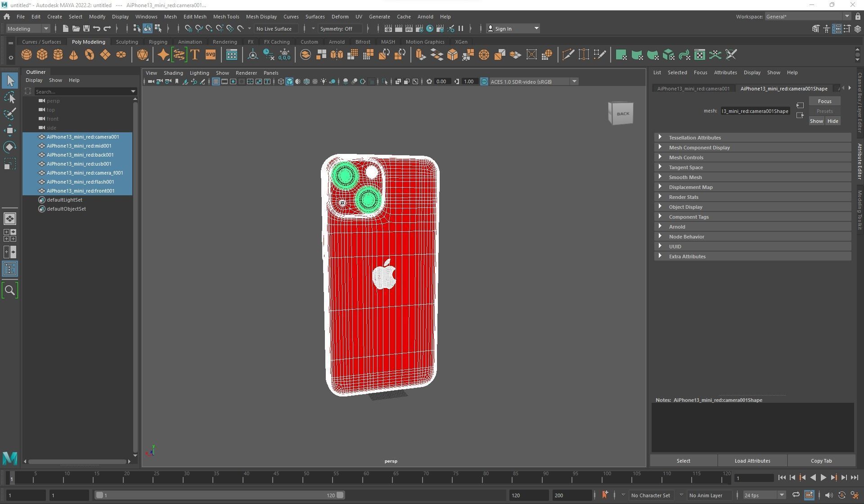Toggle audio mute speaker icon
This screenshot has height=504, width=864.
[828, 495]
